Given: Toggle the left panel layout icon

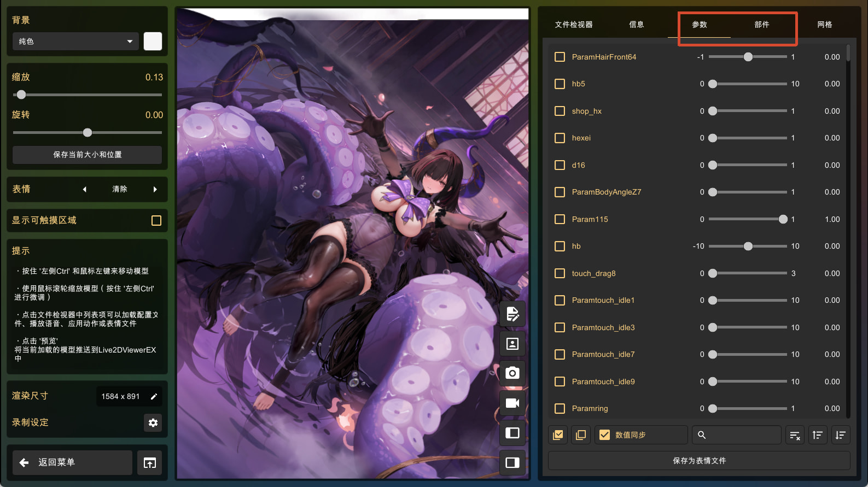Looking at the screenshot, I should click(x=512, y=433).
